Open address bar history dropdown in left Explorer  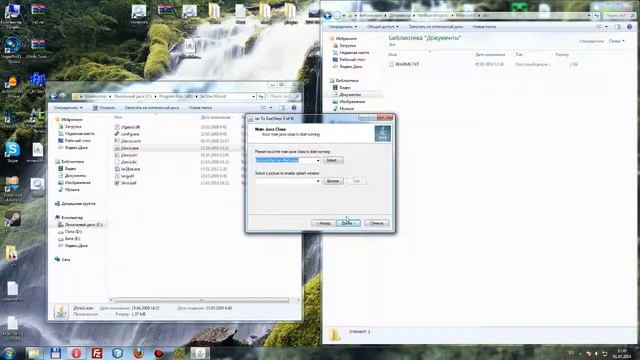pyautogui.click(x=253, y=96)
